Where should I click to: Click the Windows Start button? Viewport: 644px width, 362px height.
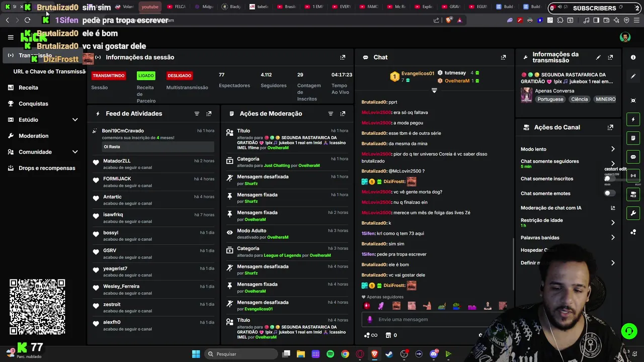[196, 354]
